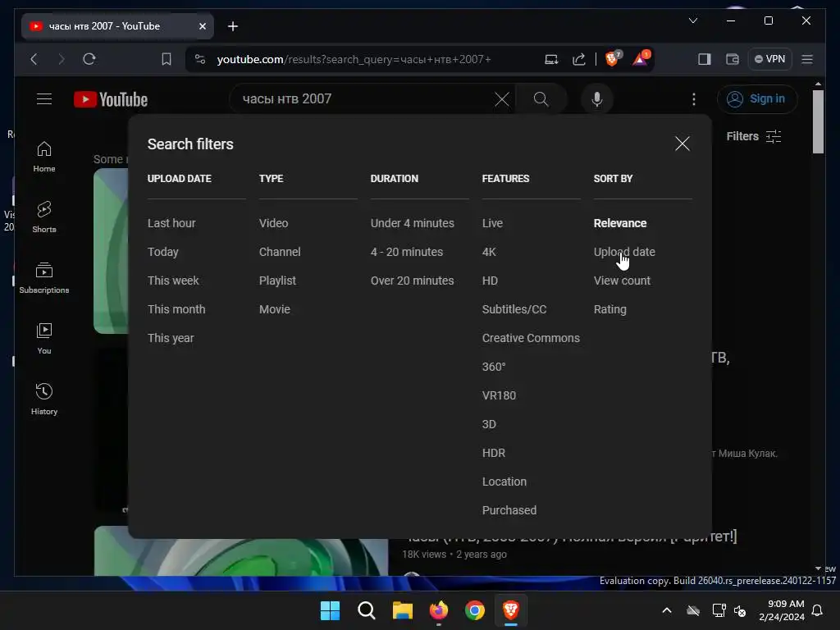Click the magnifier search button
The image size is (840, 630).
point(541,99)
